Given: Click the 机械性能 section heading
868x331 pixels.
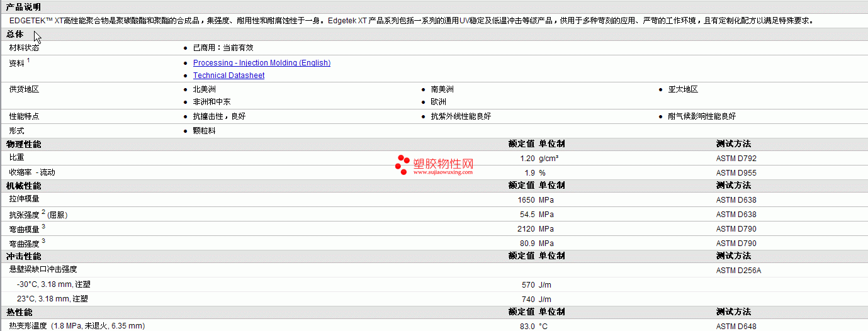Looking at the screenshot, I should pyautogui.click(x=23, y=186).
